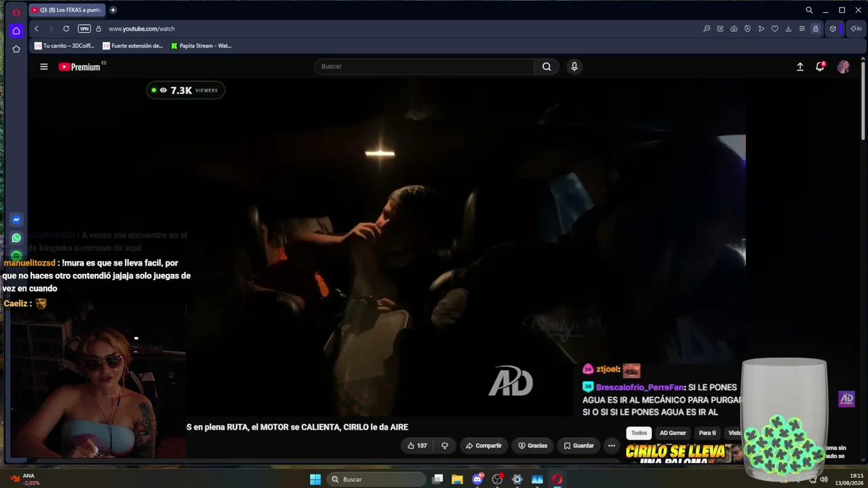Screen dimensions: 868x488
Task: Select the Todos filter chip
Action: point(639,433)
